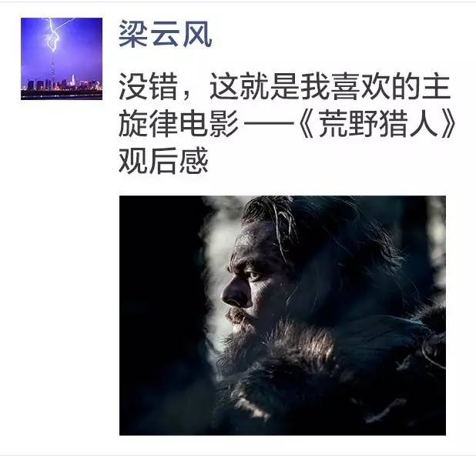Tap the word 没错 at the post start
The image size is (476, 458).
148,87
